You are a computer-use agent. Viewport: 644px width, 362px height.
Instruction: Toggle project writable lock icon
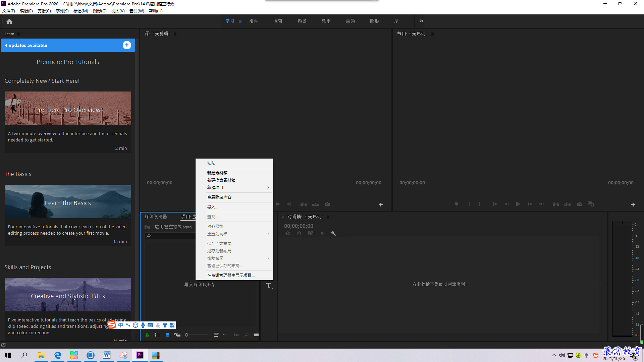147,335
